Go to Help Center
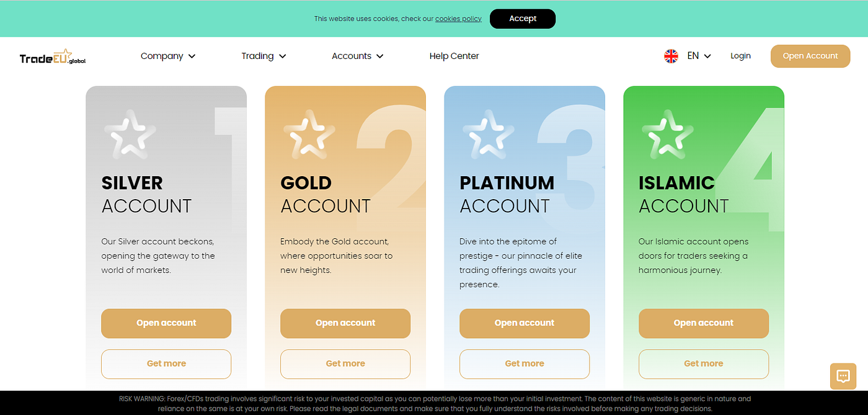 tap(454, 56)
